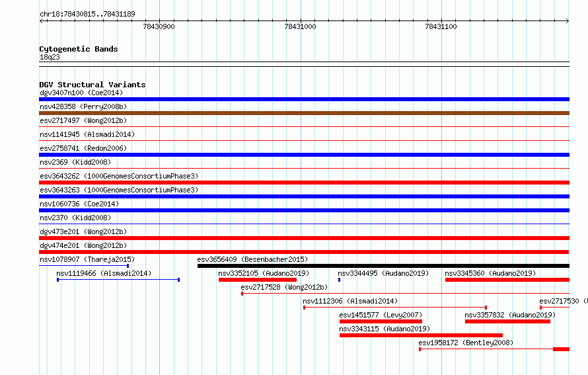Select esv3643262 (1000GenomesConsortiumPhase3) label
Viewport: 588px width, 375px height.
pos(119,176)
